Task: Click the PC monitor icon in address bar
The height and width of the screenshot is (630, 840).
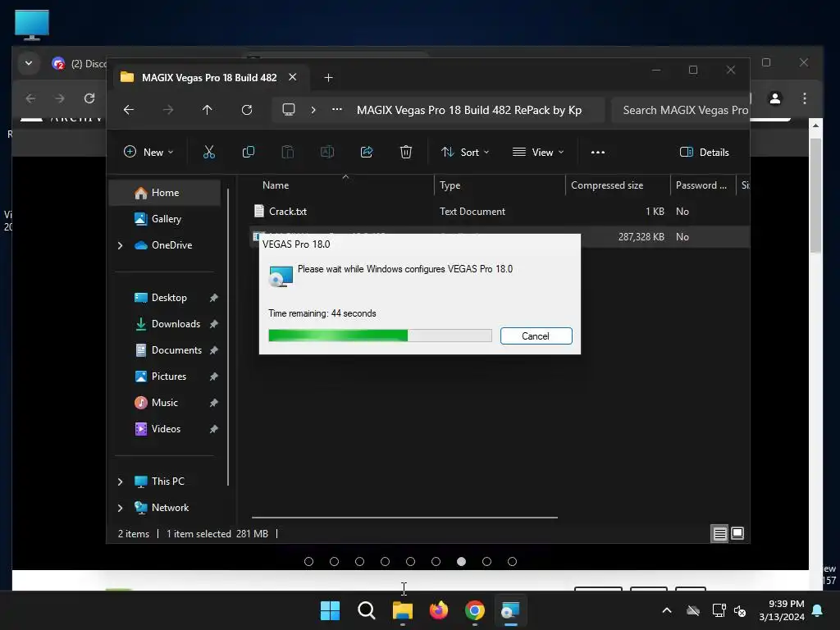Action: coord(289,110)
